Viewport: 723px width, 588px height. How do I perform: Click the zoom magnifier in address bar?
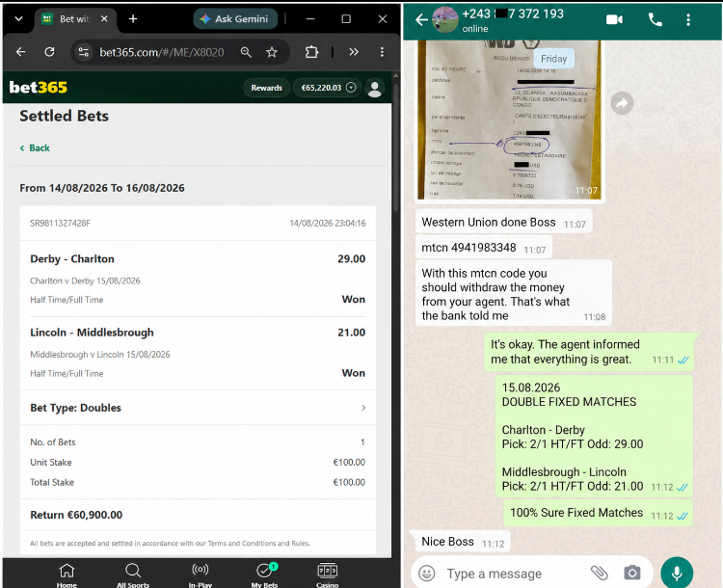click(x=246, y=52)
